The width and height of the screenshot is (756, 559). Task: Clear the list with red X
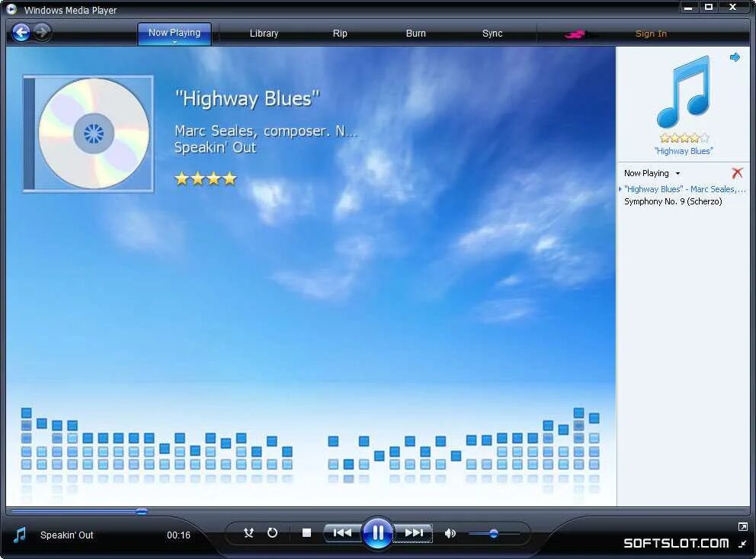737,172
